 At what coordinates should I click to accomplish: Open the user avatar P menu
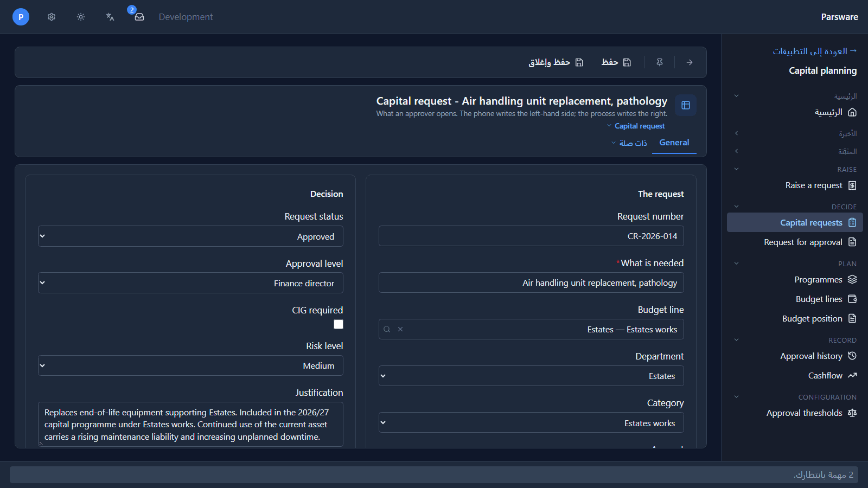(x=21, y=17)
